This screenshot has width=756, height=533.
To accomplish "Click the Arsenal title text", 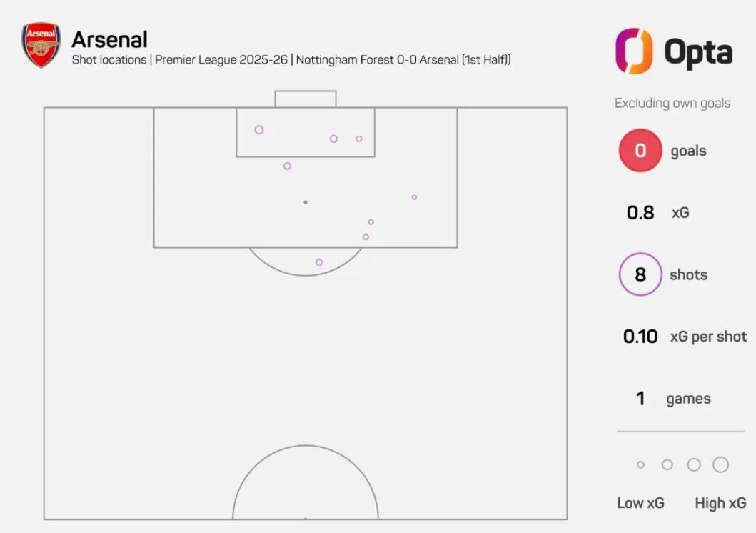I will (x=109, y=39).
